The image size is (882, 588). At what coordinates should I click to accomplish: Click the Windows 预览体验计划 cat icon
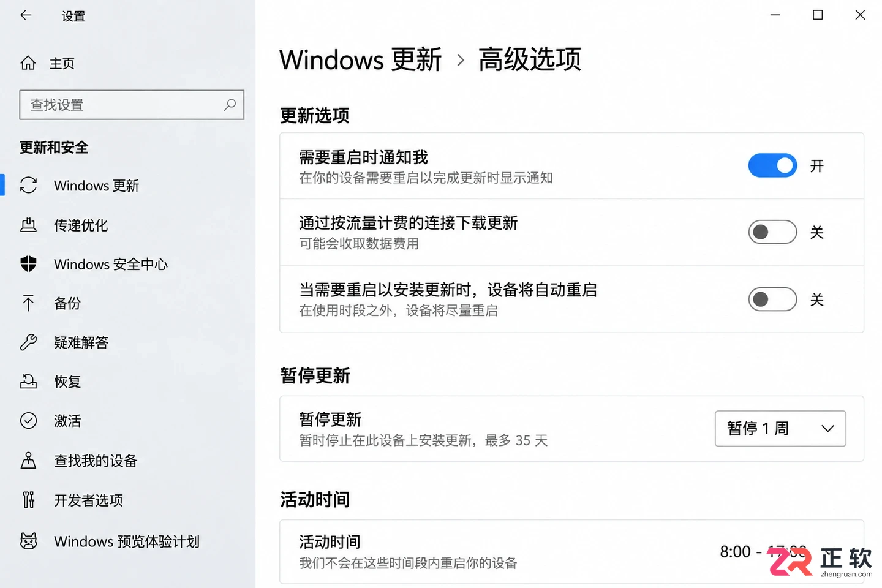[28, 541]
